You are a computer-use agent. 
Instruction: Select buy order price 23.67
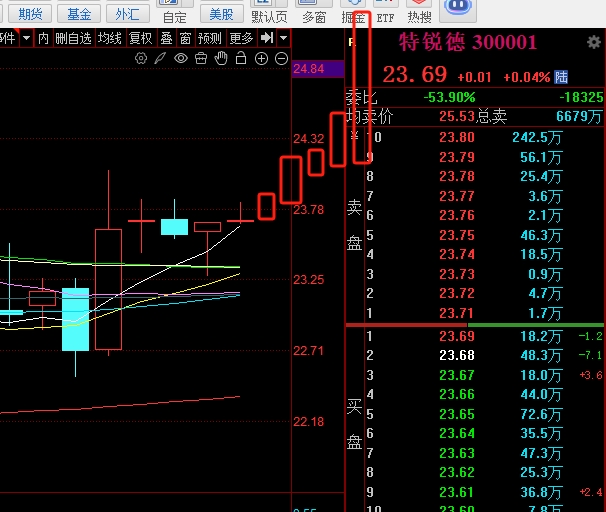[457, 375]
